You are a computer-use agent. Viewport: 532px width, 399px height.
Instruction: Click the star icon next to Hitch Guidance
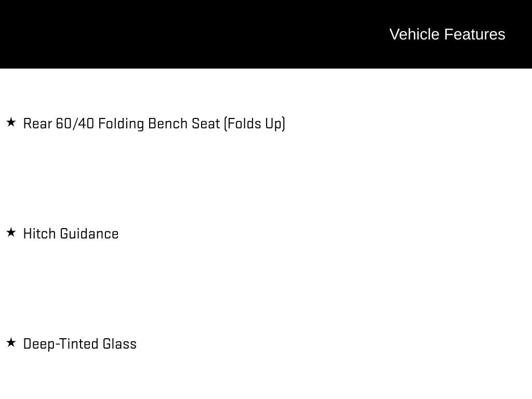point(11,233)
